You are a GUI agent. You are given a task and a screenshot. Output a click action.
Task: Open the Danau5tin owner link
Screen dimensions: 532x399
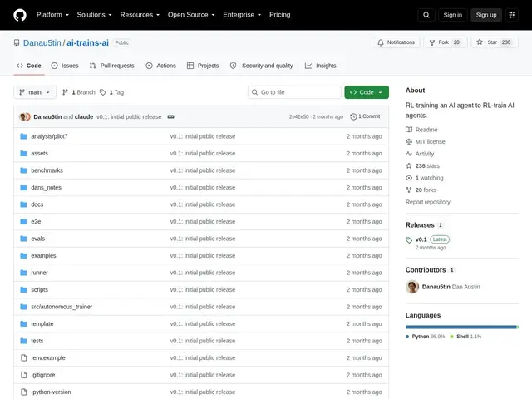pos(42,42)
